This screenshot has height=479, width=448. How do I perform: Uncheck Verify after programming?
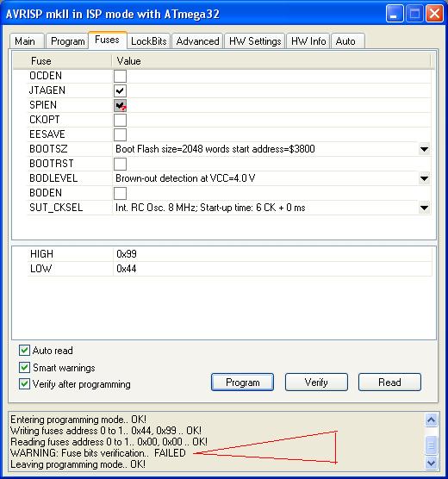(x=24, y=384)
